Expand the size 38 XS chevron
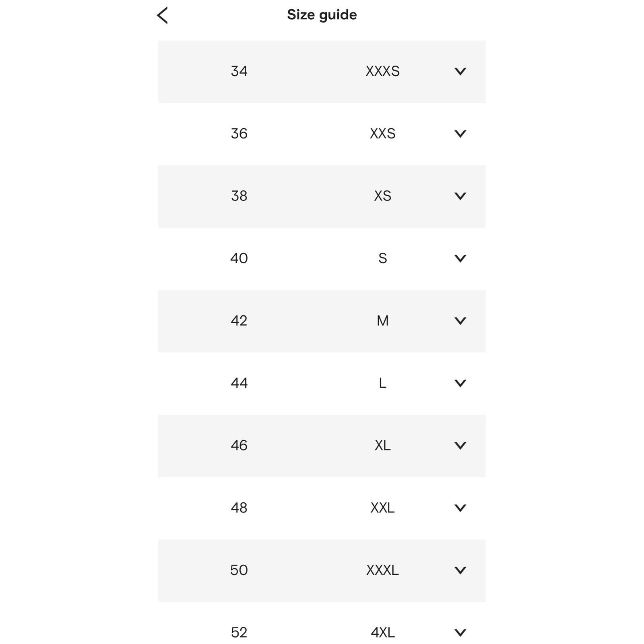Viewport: 644px width, 644px height. [x=460, y=196]
